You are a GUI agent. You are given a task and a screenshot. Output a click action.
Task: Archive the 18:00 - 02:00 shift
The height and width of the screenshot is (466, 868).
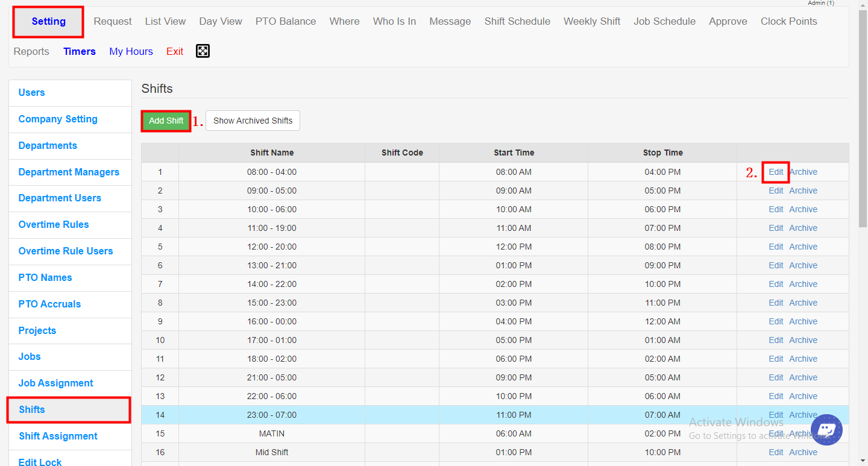point(803,359)
